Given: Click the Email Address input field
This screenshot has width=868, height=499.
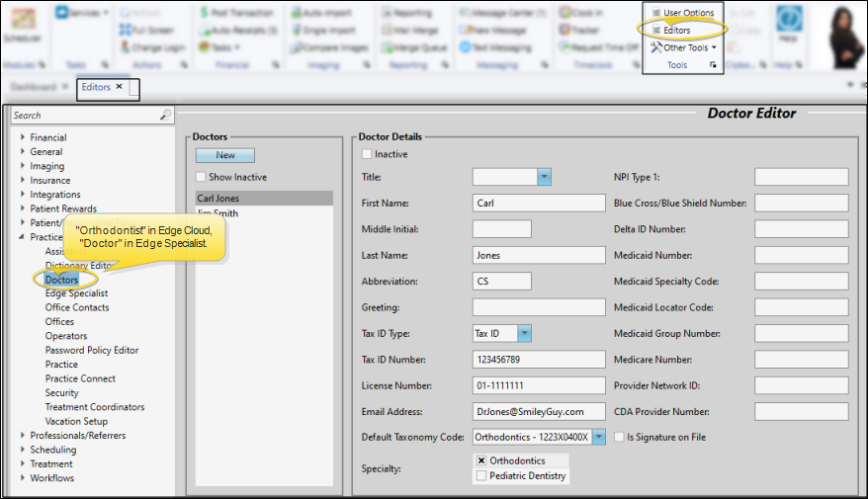Looking at the screenshot, I should 539,411.
